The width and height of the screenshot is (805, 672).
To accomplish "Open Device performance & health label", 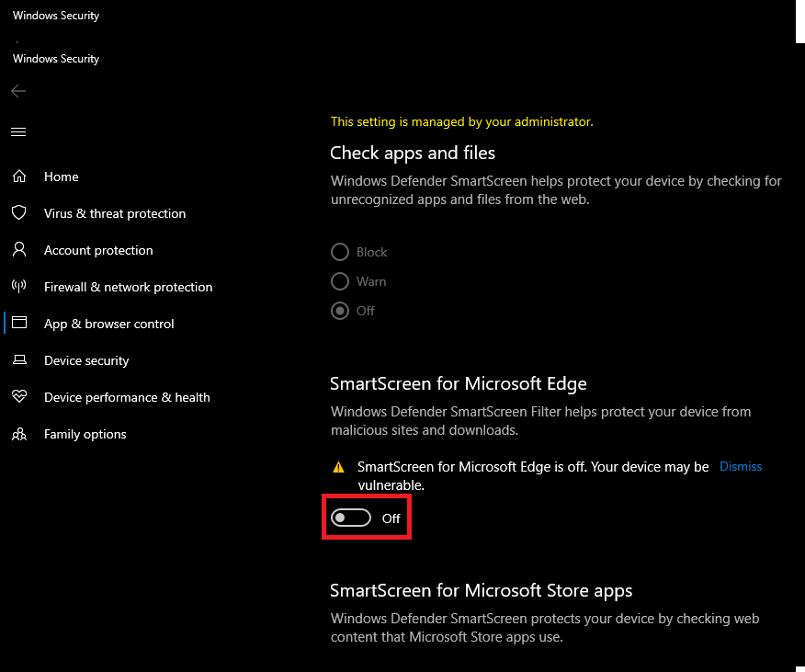I will [127, 397].
